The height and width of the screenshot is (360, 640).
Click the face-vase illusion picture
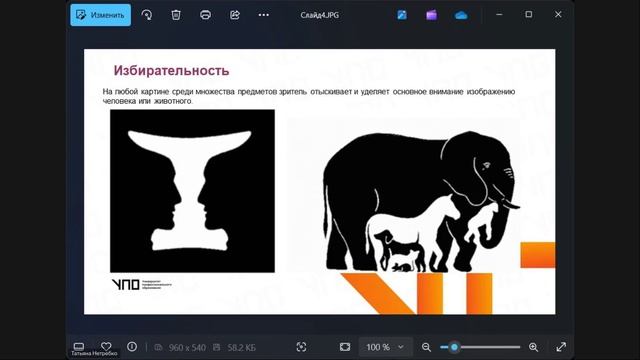point(192,191)
